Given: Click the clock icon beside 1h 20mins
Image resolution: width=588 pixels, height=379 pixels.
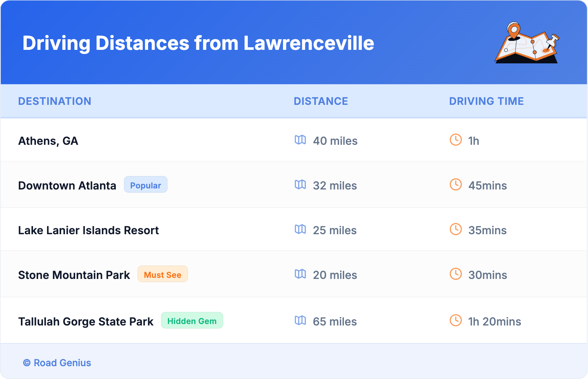Looking at the screenshot, I should [456, 321].
